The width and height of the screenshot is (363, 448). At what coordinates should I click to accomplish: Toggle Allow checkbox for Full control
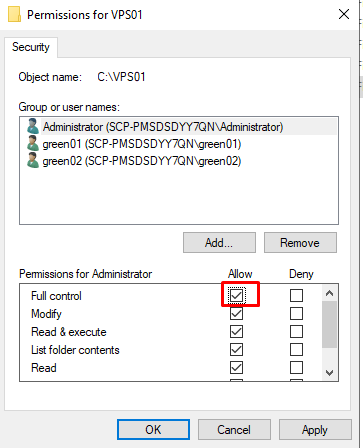pos(236,295)
